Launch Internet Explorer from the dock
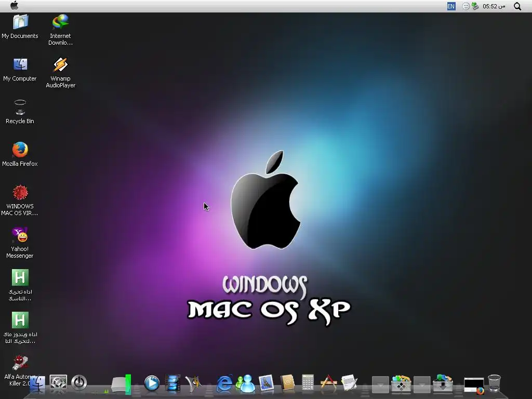 (x=224, y=384)
